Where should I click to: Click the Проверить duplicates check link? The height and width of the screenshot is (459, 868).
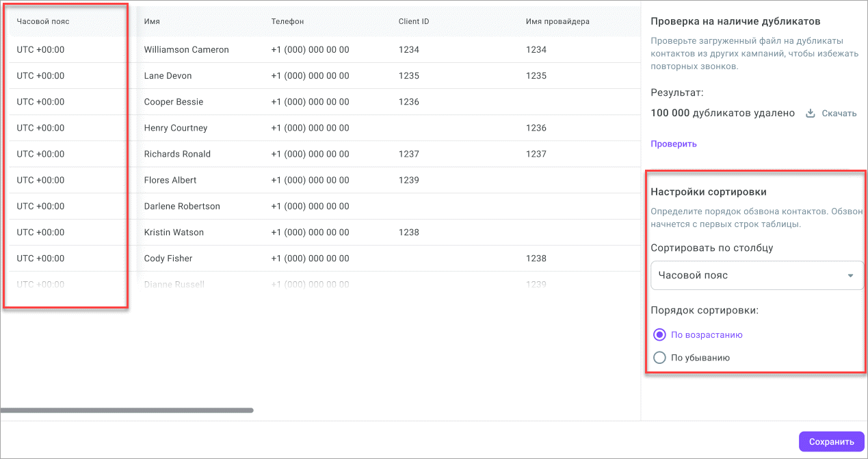click(x=673, y=144)
